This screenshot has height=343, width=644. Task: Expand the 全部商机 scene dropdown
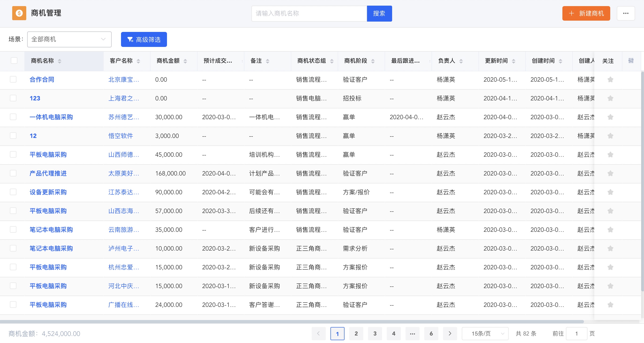point(69,39)
